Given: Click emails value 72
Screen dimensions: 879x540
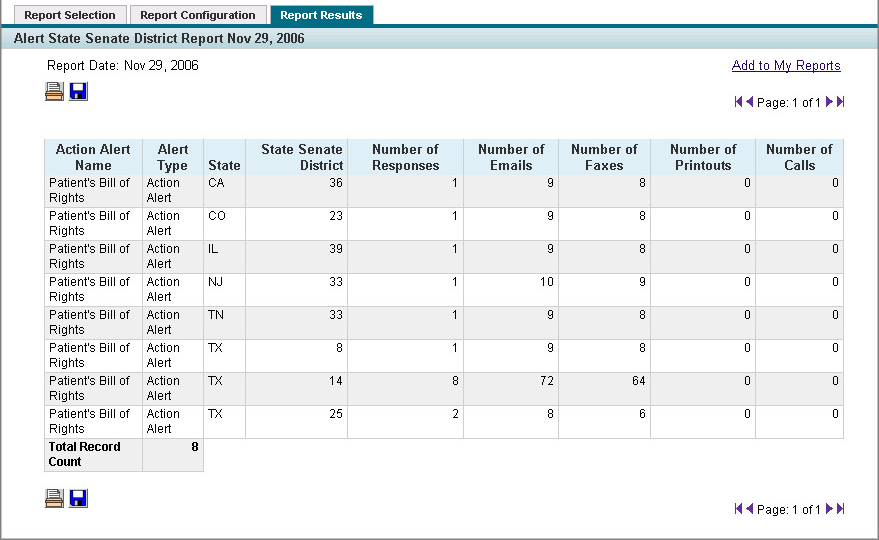Looking at the screenshot, I should click(x=547, y=381).
